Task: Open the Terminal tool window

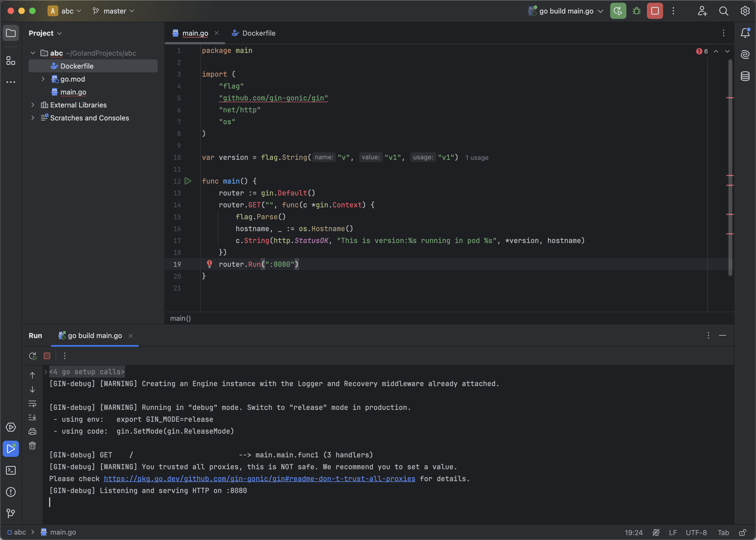Action: pos(11,471)
